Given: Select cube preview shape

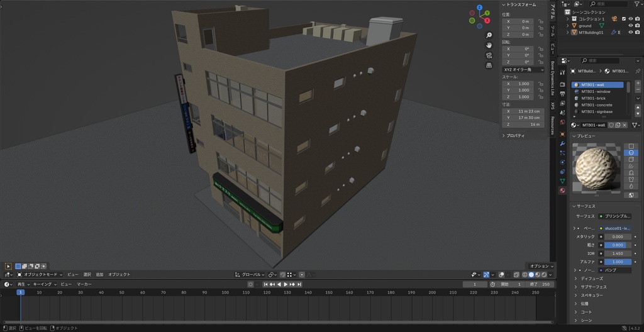Looking at the screenshot, I should tap(631, 160).
